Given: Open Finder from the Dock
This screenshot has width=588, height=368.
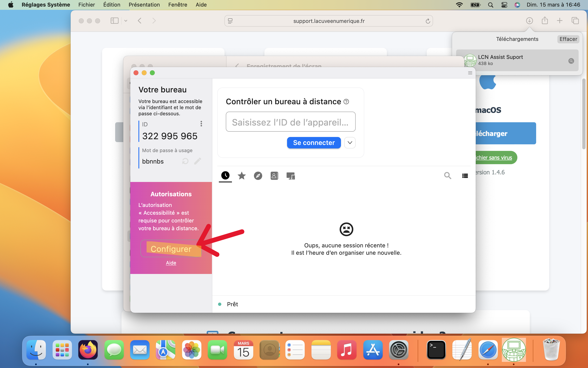Looking at the screenshot, I should pyautogui.click(x=36, y=350).
